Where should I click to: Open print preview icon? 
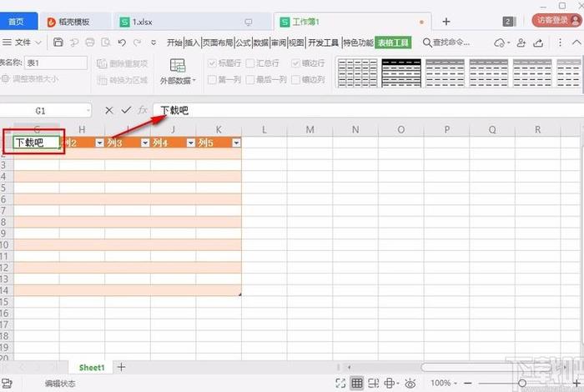pos(106,43)
